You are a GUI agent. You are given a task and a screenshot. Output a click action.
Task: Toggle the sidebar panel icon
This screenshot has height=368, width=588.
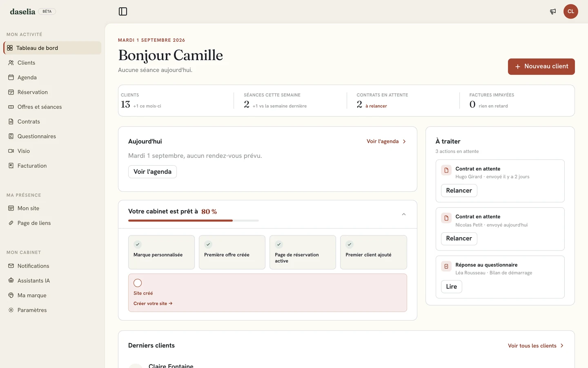click(x=123, y=11)
